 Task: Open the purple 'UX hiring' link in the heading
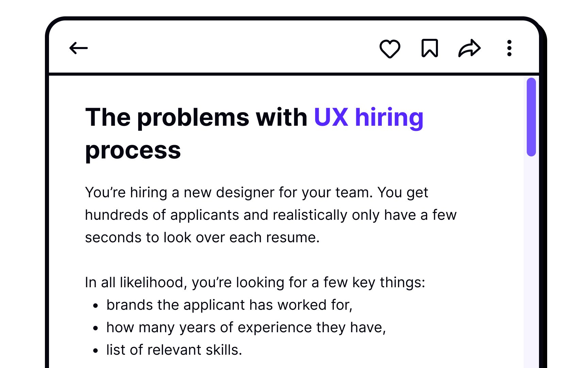point(369,118)
